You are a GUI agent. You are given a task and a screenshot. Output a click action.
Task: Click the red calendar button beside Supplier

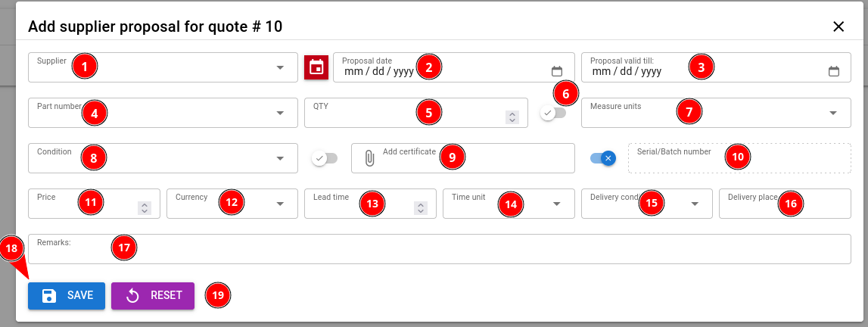click(316, 67)
